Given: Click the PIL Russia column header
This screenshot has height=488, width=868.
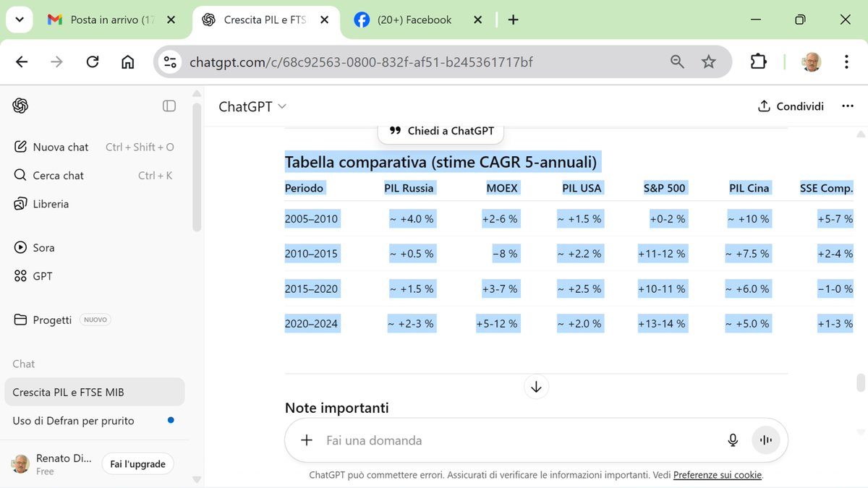Looking at the screenshot, I should point(409,188).
